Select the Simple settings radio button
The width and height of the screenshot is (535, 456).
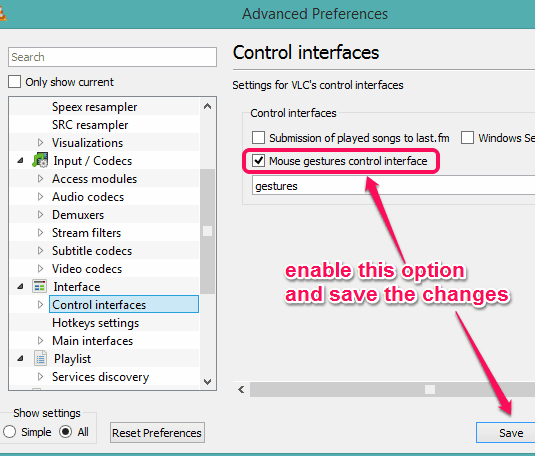10,432
